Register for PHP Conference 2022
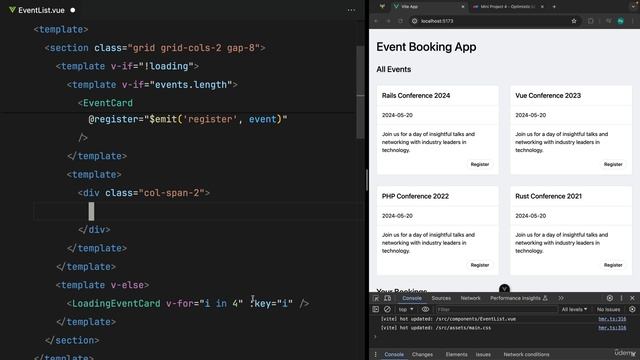Viewport: 640px width, 360px height. (x=480, y=265)
